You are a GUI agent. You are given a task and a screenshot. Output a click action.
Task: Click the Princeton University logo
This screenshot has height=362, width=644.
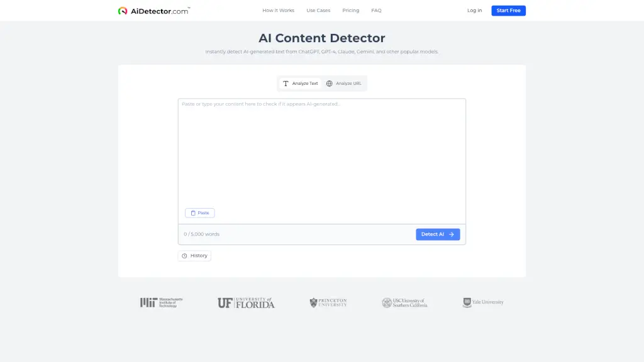point(328,303)
